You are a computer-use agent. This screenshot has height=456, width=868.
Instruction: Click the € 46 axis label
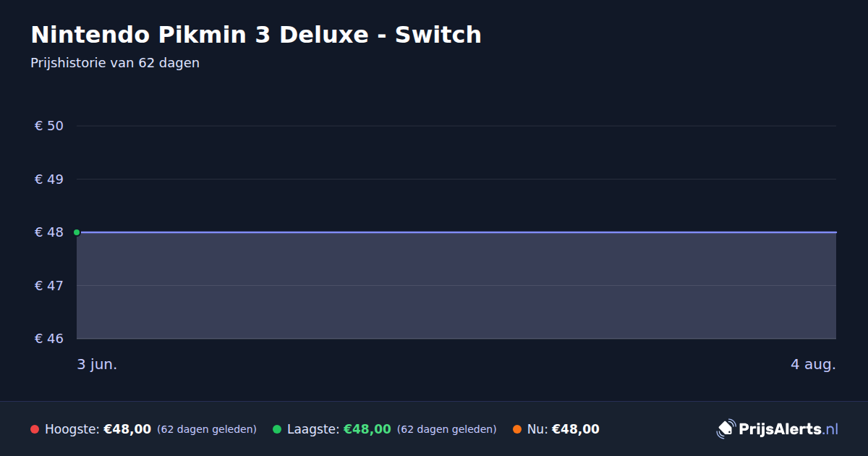pos(49,339)
